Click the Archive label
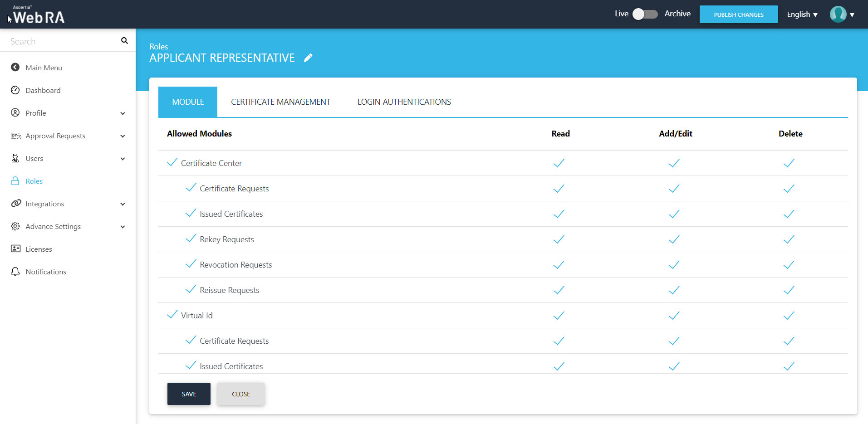This screenshot has height=424, width=868. (x=677, y=14)
